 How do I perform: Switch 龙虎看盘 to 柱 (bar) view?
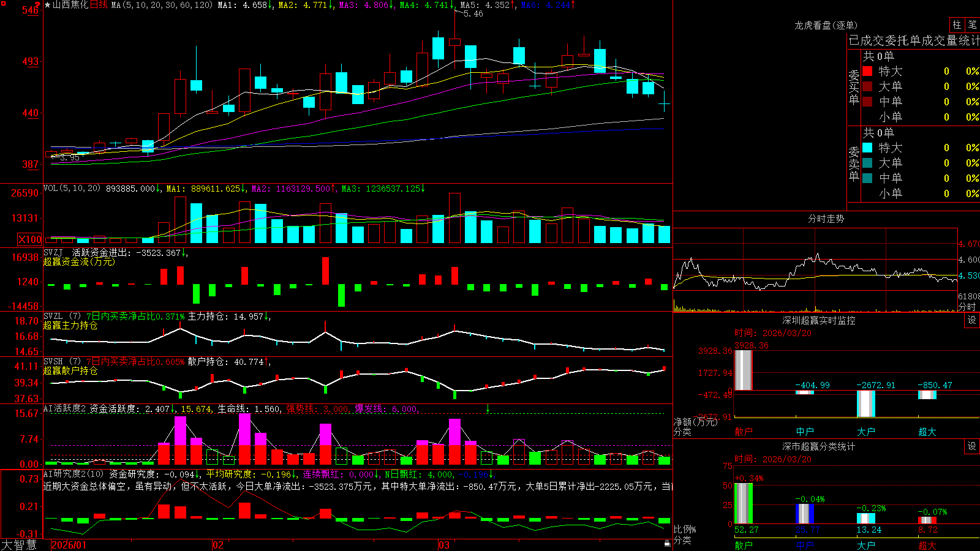[x=957, y=25]
